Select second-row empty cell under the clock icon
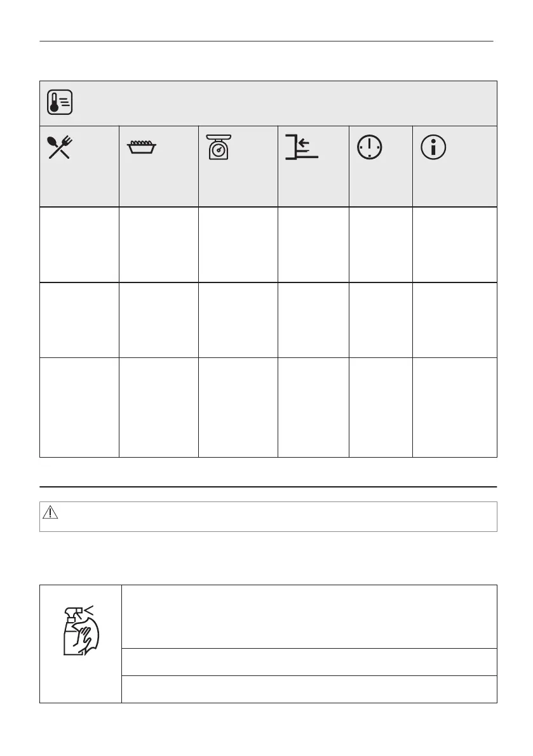This screenshot has width=533, height=756. pyautogui.click(x=381, y=320)
